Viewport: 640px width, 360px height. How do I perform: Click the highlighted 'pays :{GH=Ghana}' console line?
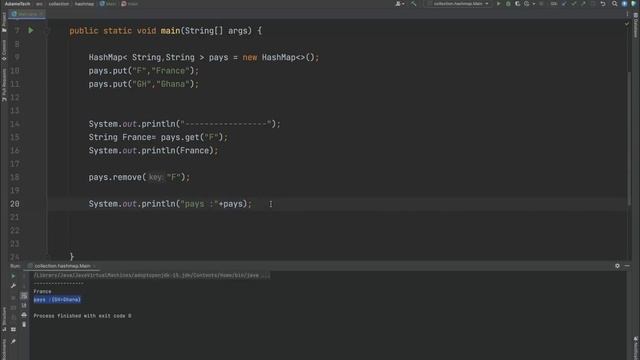[57, 300]
